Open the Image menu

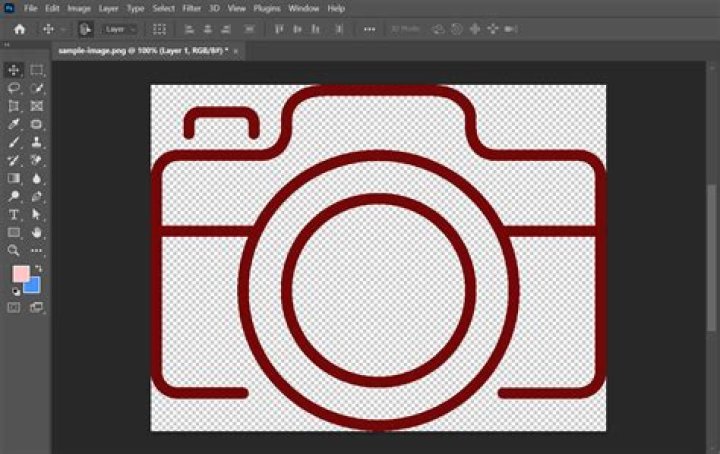coord(79,8)
